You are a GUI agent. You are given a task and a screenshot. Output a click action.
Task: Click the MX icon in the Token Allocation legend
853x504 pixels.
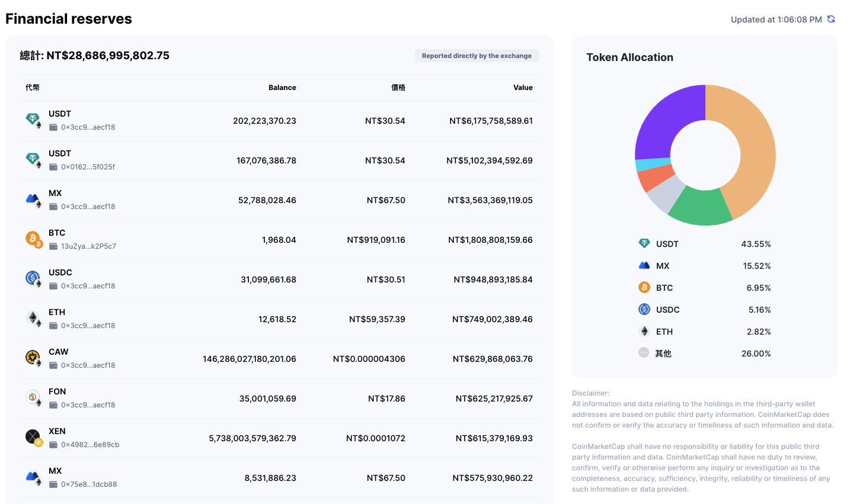644,265
